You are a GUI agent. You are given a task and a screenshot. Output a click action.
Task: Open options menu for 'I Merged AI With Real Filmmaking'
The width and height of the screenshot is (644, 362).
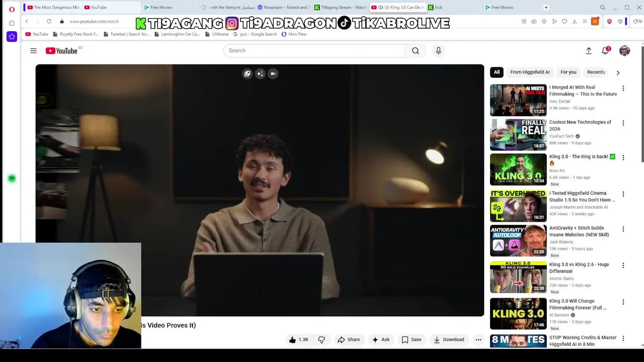623,88
